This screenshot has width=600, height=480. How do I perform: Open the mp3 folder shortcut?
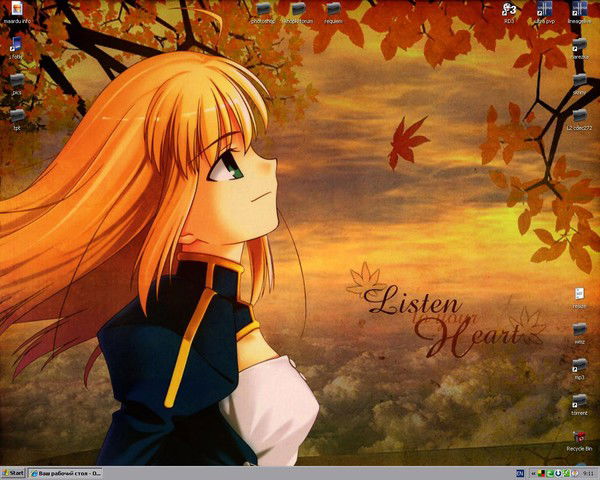point(579,366)
